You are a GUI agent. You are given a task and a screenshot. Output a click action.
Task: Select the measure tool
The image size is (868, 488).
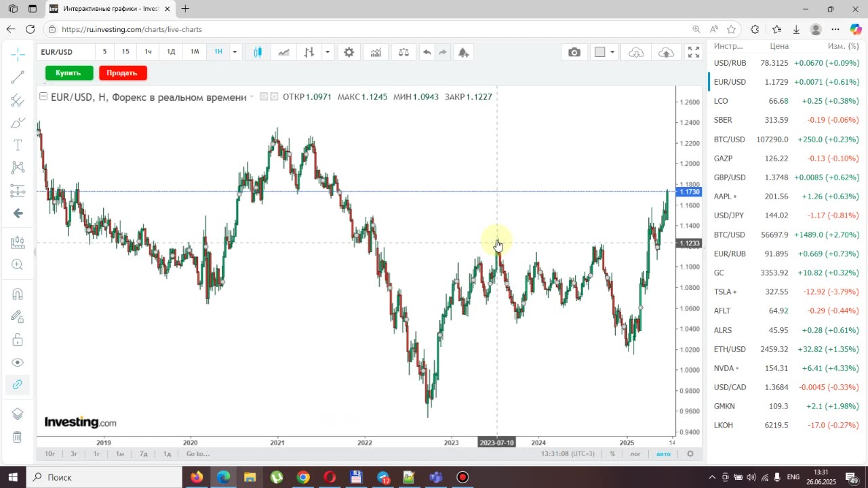tap(18, 242)
